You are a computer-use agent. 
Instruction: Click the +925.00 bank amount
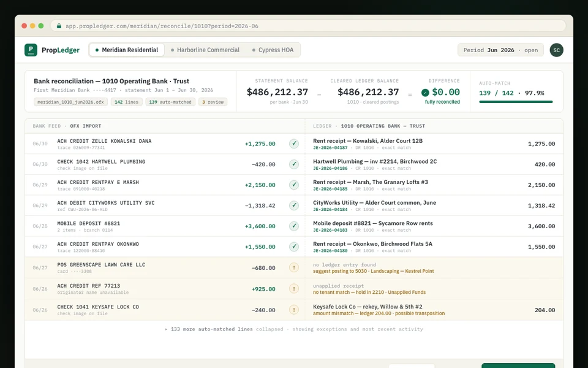pos(263,289)
